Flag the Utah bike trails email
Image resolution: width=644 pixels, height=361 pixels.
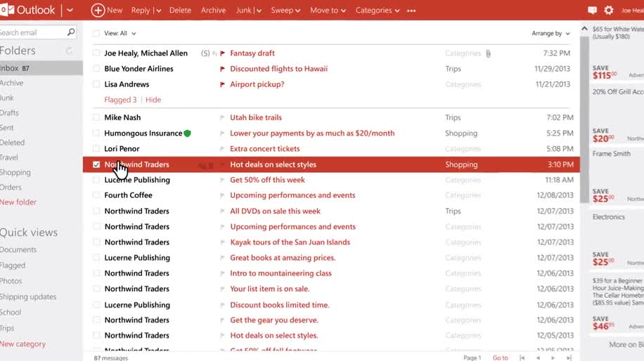[222, 118]
